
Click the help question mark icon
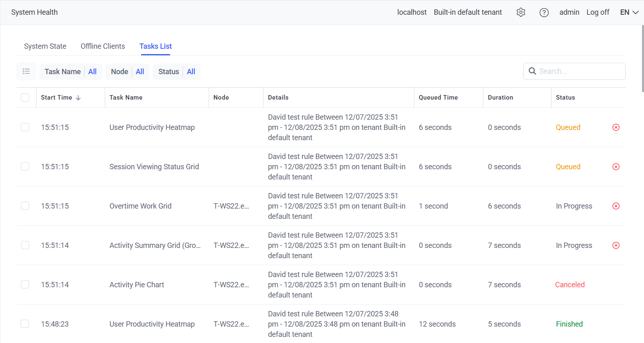point(544,12)
